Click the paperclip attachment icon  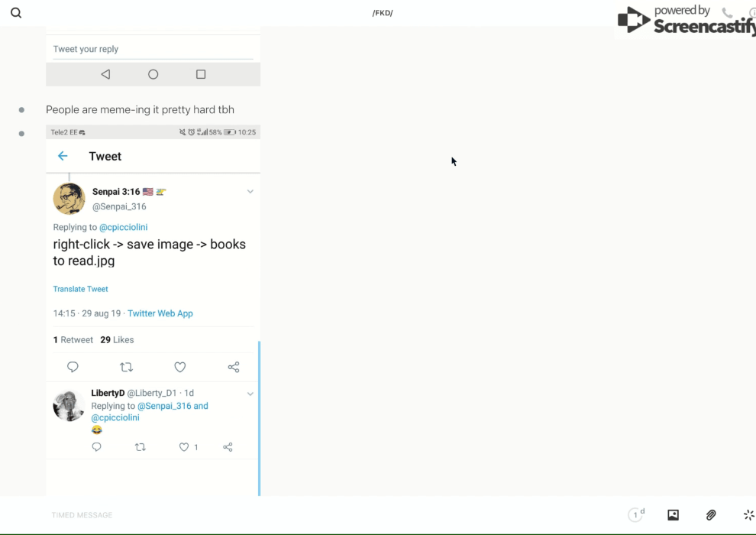pos(711,515)
